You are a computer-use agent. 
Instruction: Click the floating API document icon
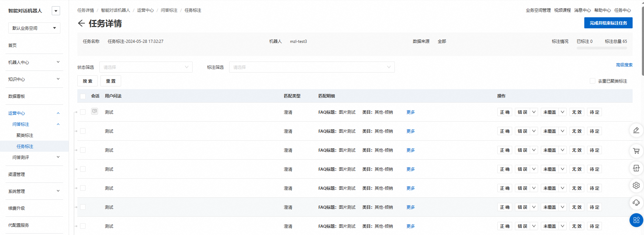636,168
